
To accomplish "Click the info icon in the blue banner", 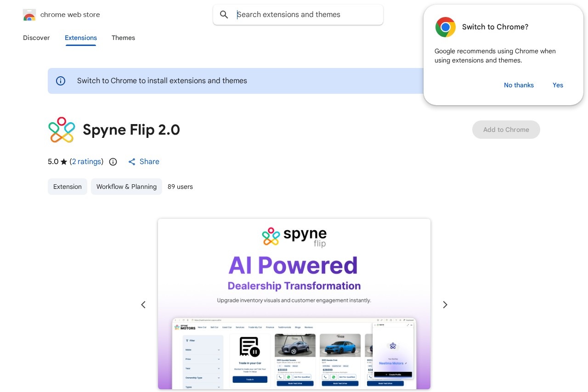I will click(61, 81).
